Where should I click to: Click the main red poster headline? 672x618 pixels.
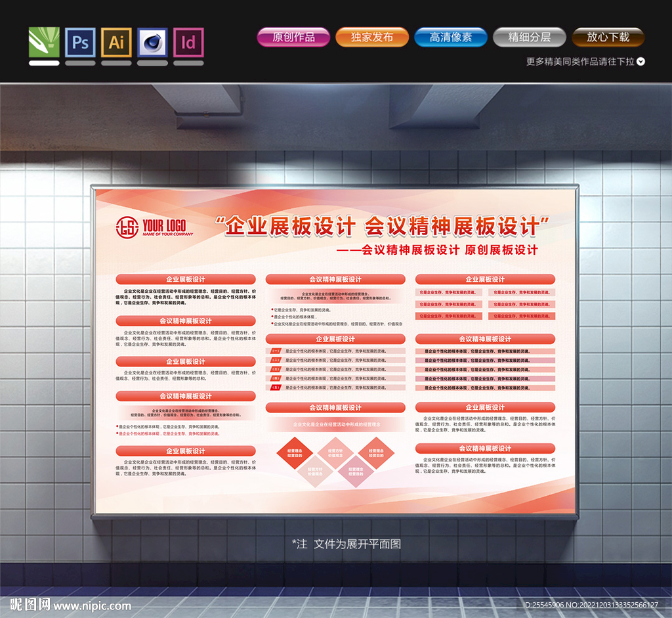tap(383, 227)
